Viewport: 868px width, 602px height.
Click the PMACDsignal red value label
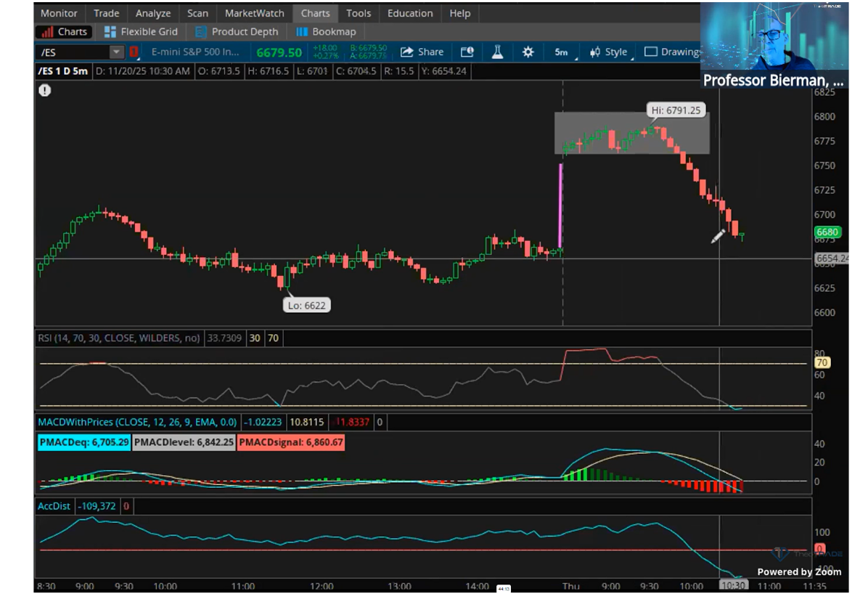[291, 442]
